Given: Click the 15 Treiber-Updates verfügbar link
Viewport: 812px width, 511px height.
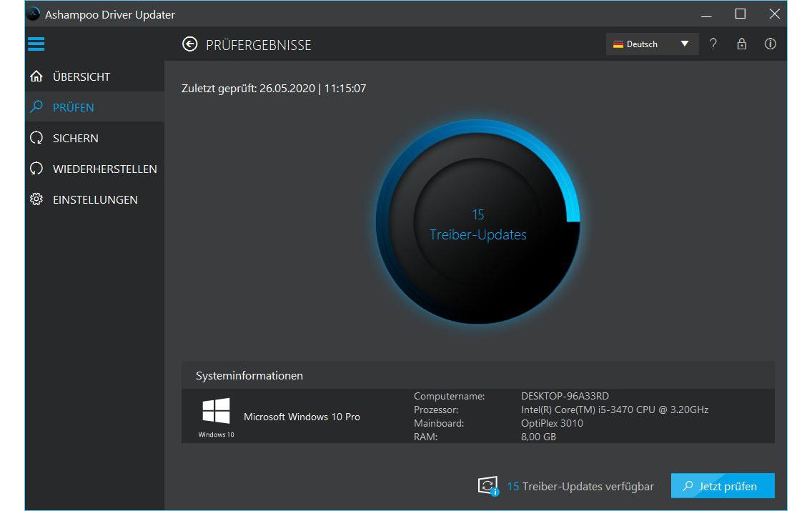Looking at the screenshot, I should point(580,485).
